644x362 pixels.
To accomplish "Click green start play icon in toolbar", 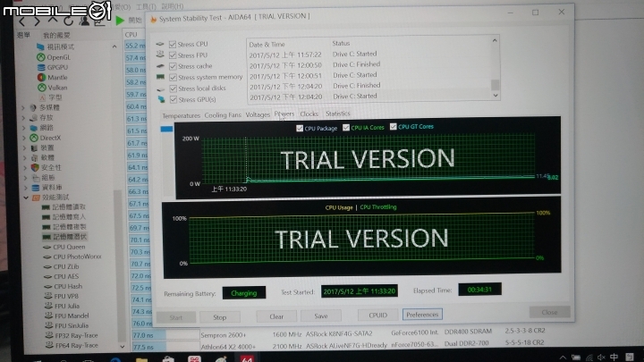I will pos(120,20).
